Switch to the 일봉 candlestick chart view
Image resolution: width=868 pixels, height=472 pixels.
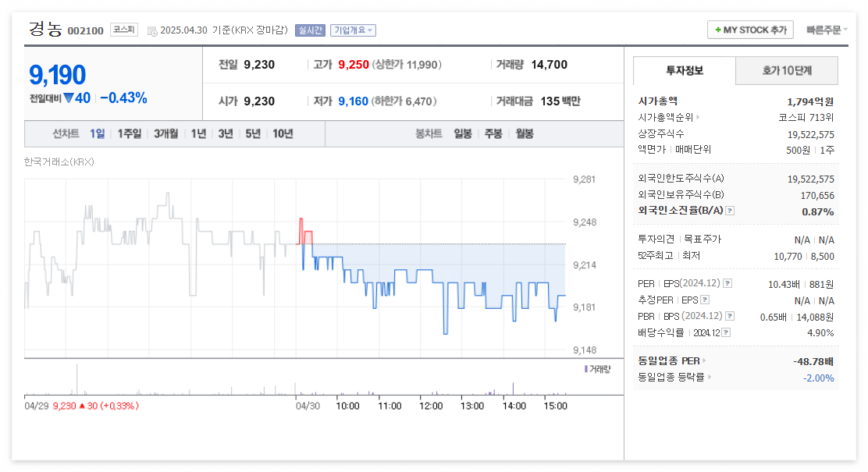click(464, 133)
